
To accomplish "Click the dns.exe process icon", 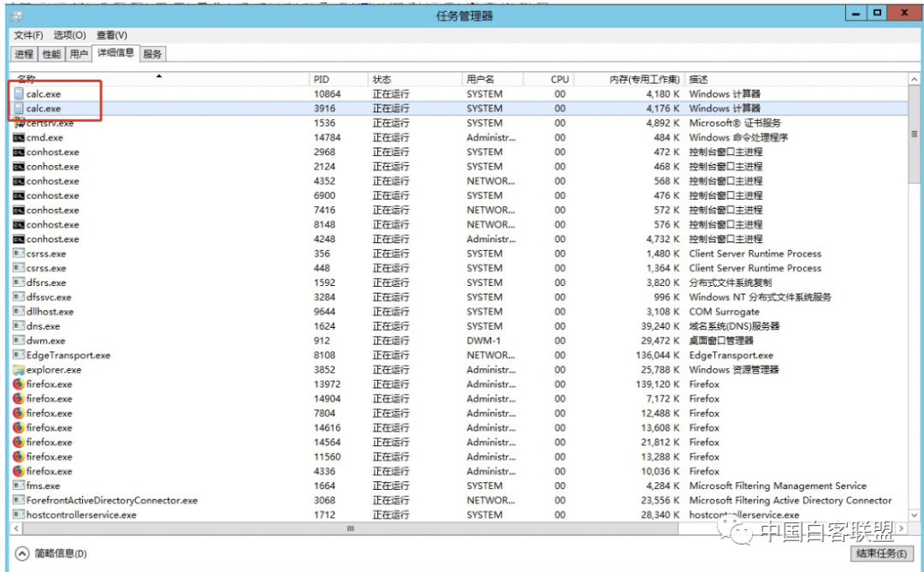I will click(x=18, y=326).
